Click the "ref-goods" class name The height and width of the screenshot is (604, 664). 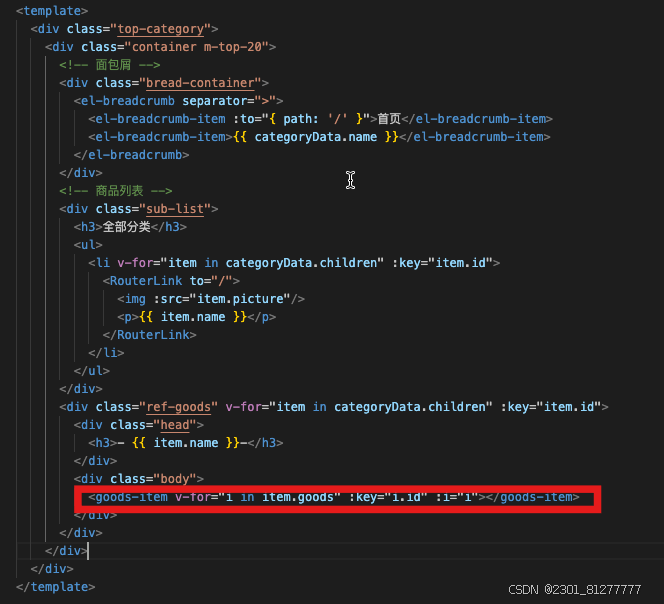coord(179,407)
